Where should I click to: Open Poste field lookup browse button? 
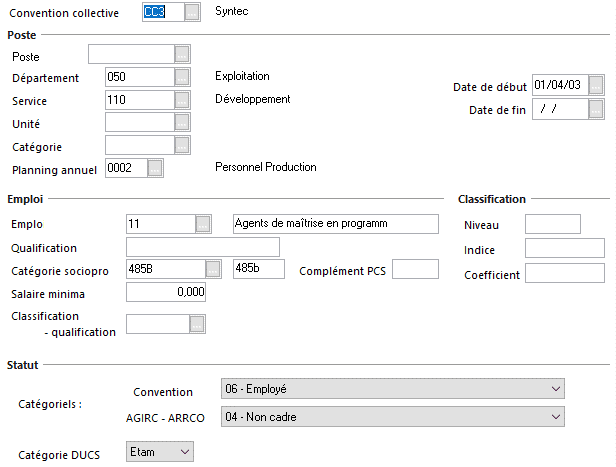tap(182, 54)
